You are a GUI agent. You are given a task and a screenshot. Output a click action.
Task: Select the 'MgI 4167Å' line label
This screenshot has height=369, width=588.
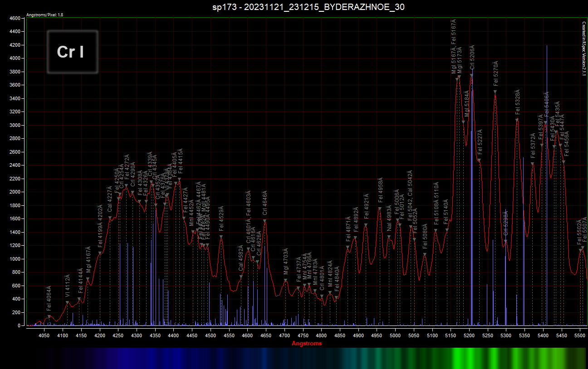click(88, 260)
